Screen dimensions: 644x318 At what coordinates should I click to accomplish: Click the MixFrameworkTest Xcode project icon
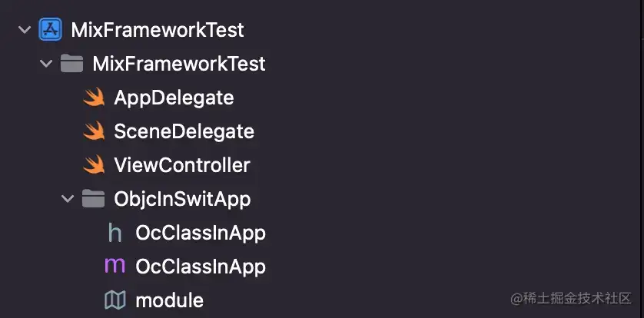tap(51, 29)
